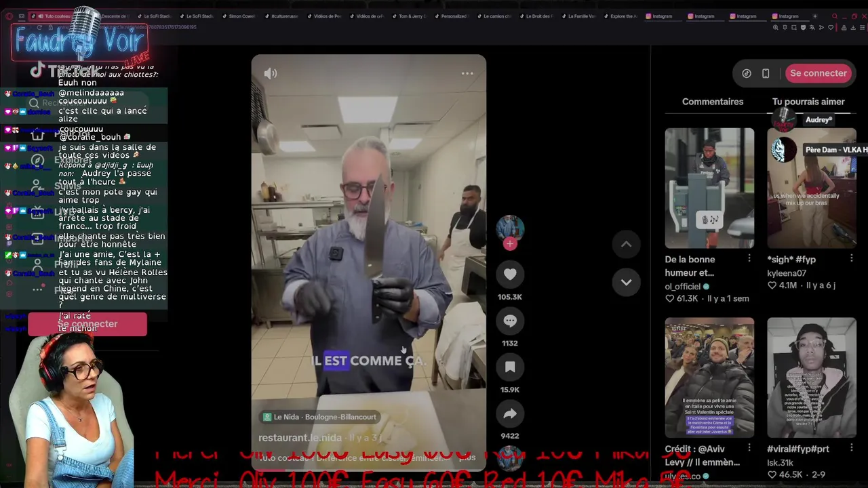Switch to the Personalized browser tab

click(452, 16)
